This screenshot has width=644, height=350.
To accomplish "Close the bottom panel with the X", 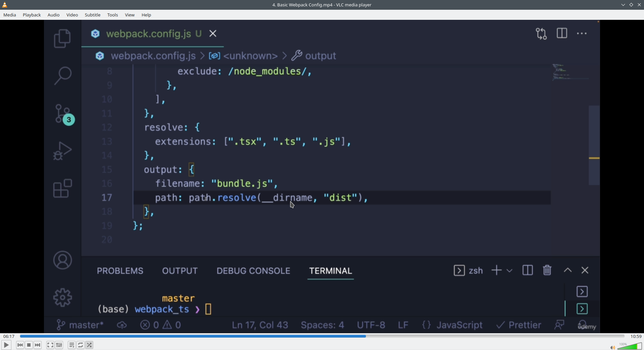I will pos(585,270).
